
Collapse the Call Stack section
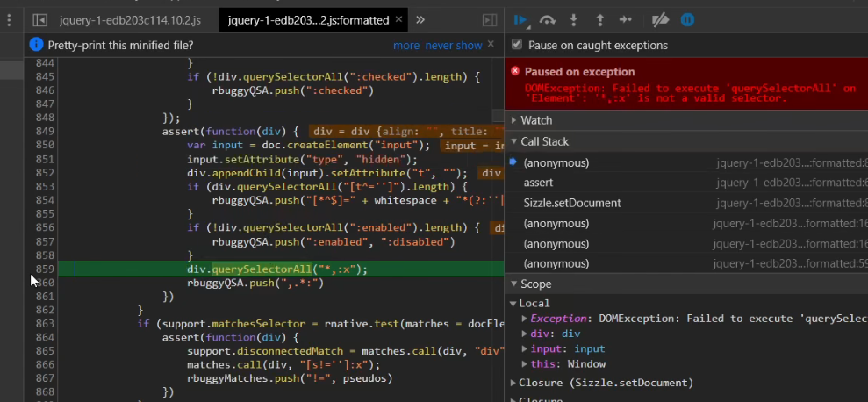(544, 141)
